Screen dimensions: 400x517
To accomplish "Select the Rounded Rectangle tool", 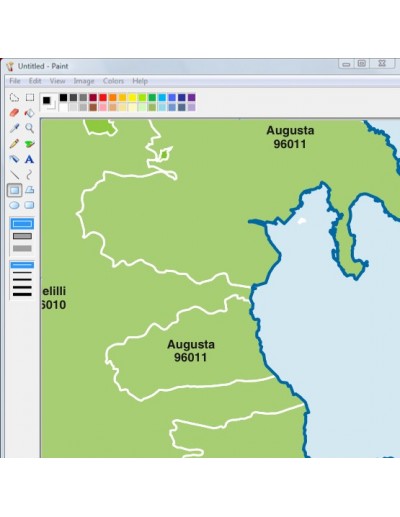I will 30,205.
